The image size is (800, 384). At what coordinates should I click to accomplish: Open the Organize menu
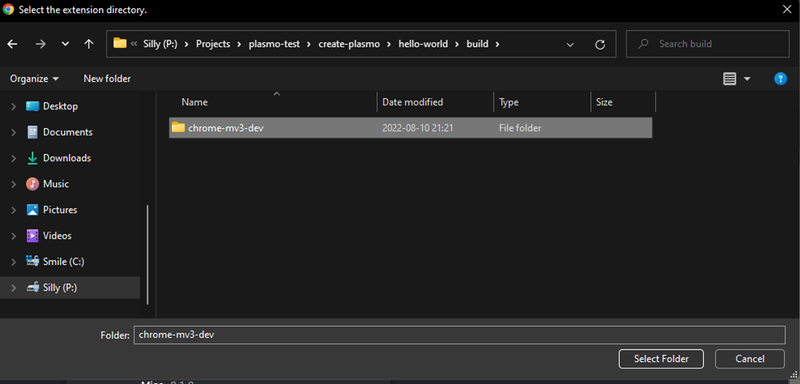point(34,79)
